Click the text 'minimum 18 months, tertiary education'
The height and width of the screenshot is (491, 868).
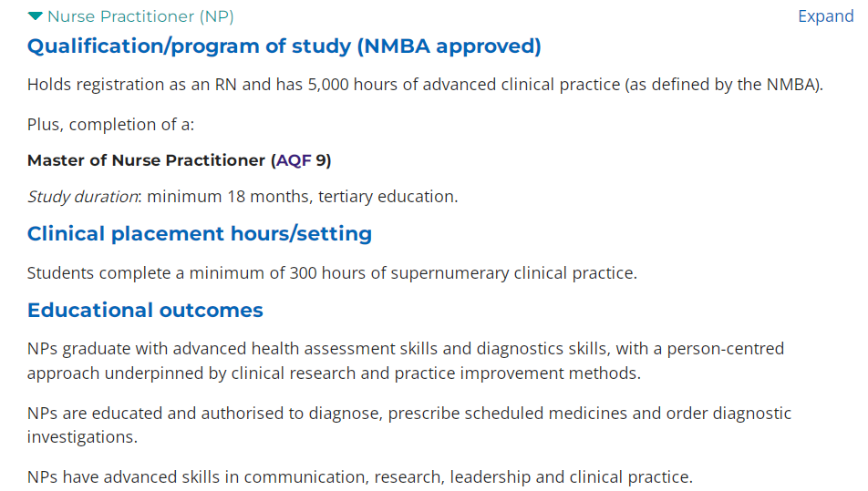click(x=300, y=197)
